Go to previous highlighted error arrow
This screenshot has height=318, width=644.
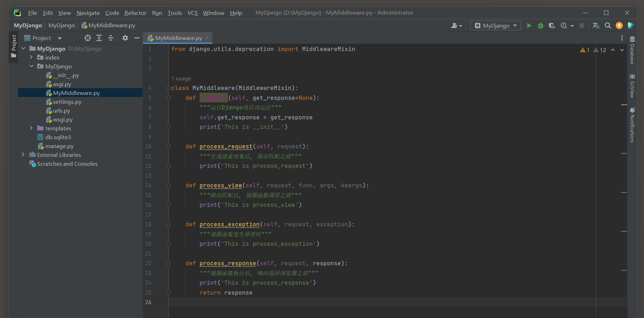(x=613, y=50)
